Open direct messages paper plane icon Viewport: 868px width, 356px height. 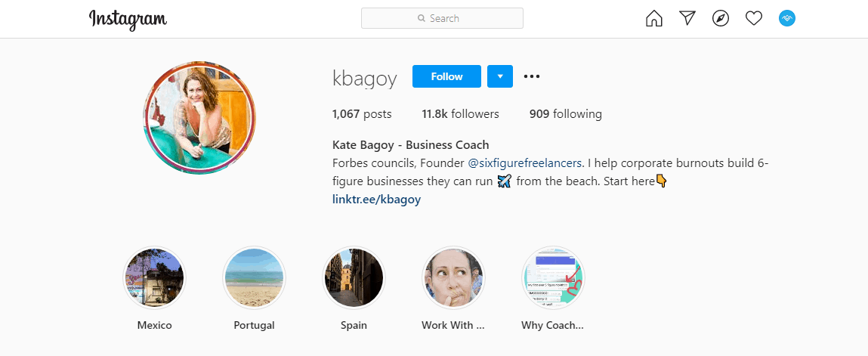point(687,19)
